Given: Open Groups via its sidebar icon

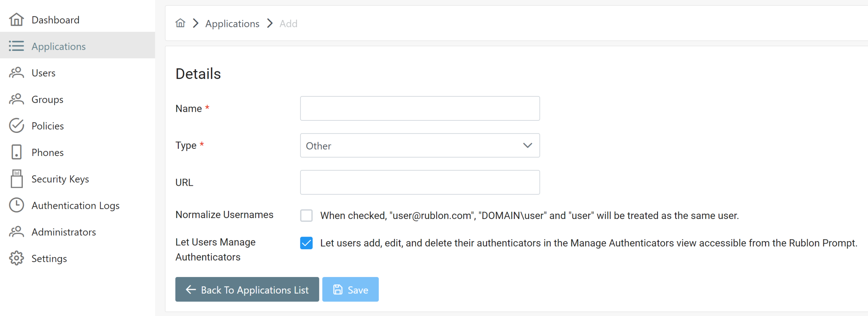Looking at the screenshot, I should point(16,99).
